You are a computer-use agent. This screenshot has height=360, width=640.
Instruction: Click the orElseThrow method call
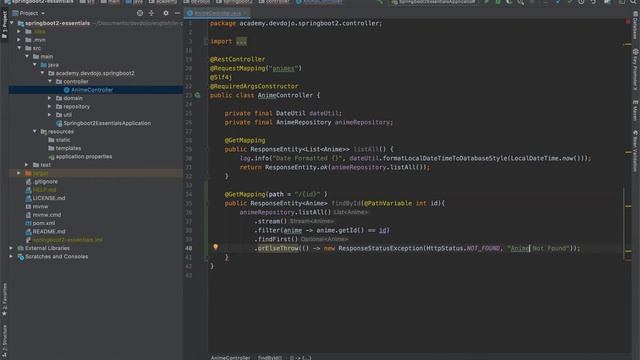tap(278, 248)
